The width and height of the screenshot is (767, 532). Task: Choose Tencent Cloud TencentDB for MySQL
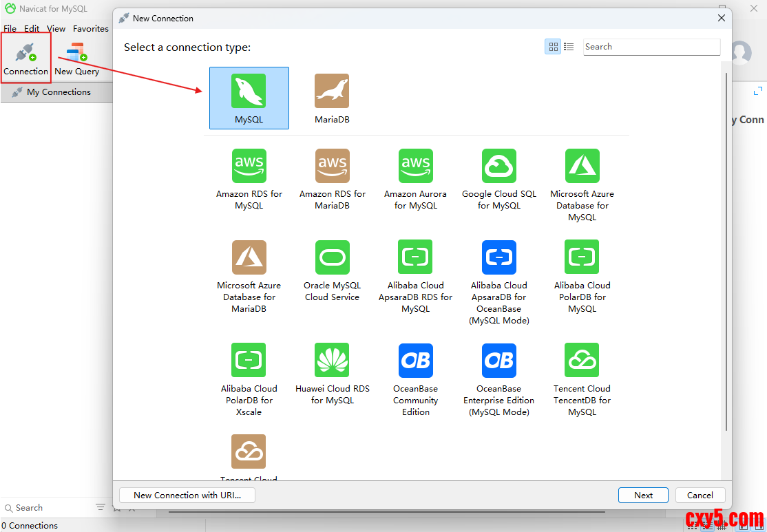(x=582, y=361)
